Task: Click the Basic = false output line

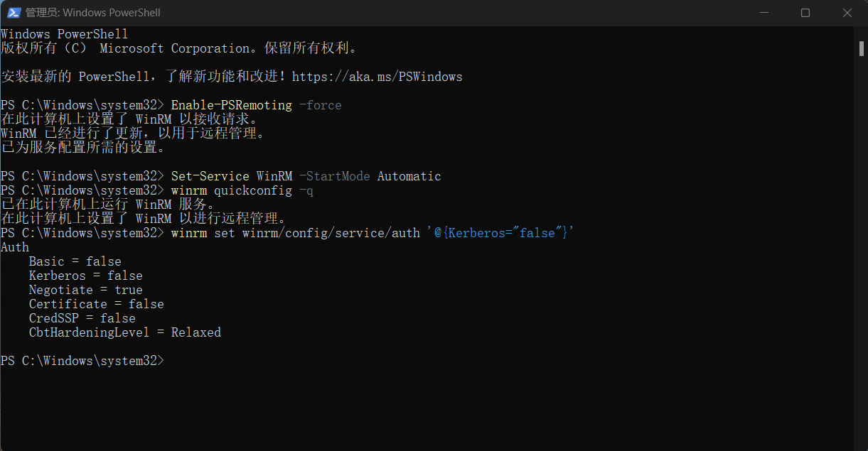Action: pos(75,261)
